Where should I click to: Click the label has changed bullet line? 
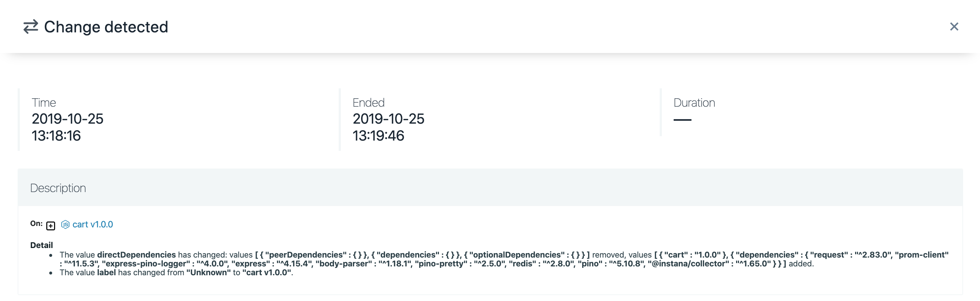coord(176,272)
